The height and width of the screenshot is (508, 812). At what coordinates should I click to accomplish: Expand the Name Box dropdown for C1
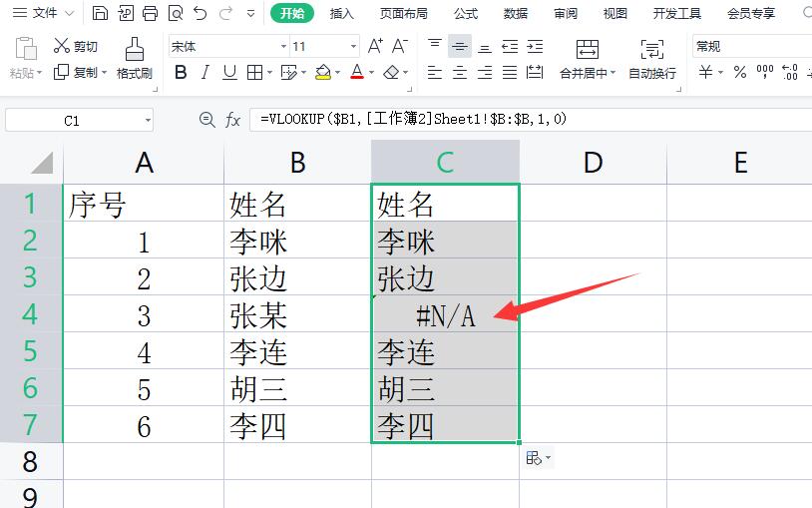[x=148, y=120]
